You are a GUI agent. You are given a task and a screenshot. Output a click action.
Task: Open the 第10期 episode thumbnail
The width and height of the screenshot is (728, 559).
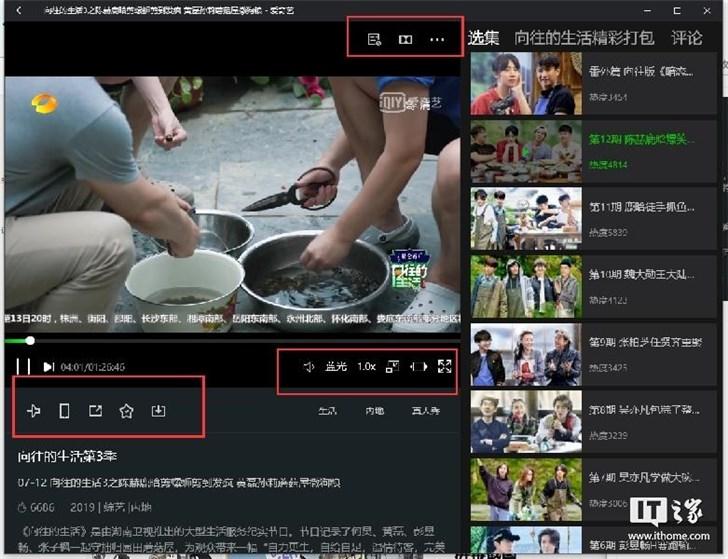pos(526,286)
